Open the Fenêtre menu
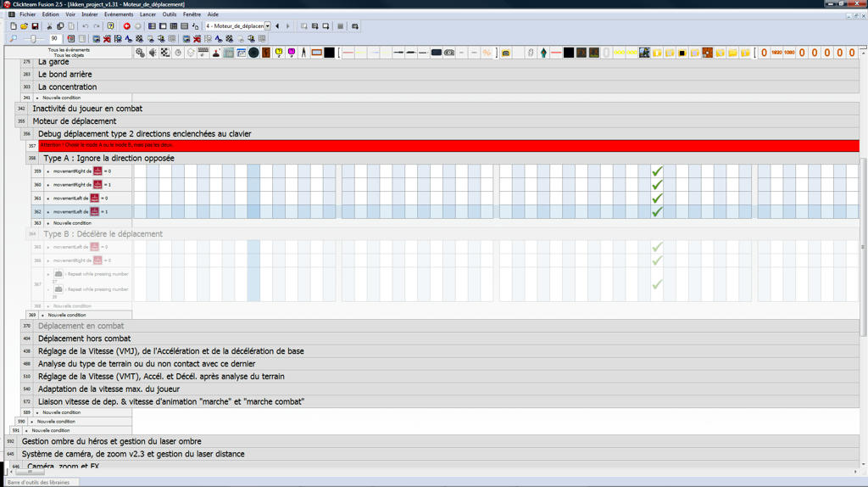This screenshot has width=868, height=487. coord(192,14)
